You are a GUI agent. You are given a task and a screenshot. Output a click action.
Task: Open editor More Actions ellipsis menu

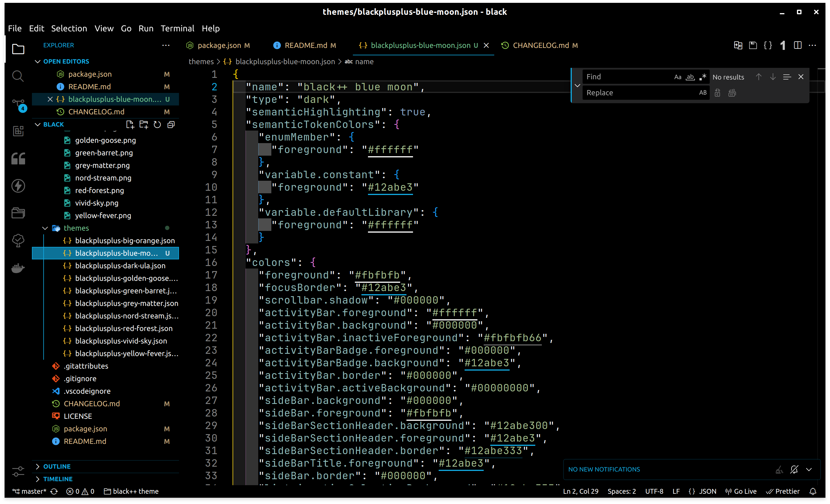coord(813,45)
